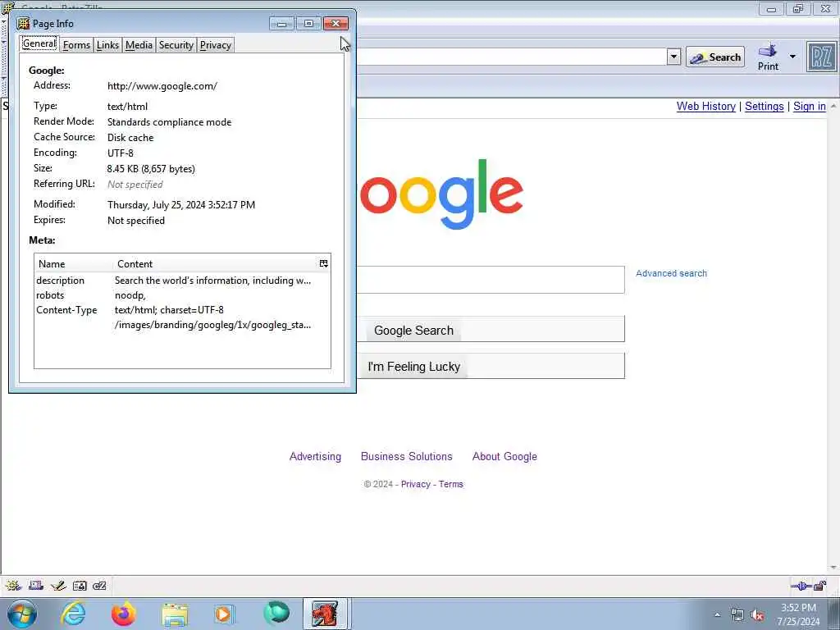Open the Advanced search link
Image resolution: width=840 pixels, height=630 pixels.
pos(671,273)
